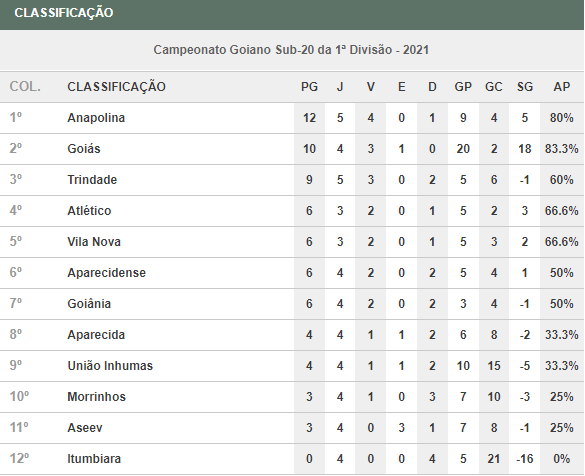Image resolution: width=585 pixels, height=476 pixels.
Task: Select the Itumbiara team row
Action: (292, 458)
